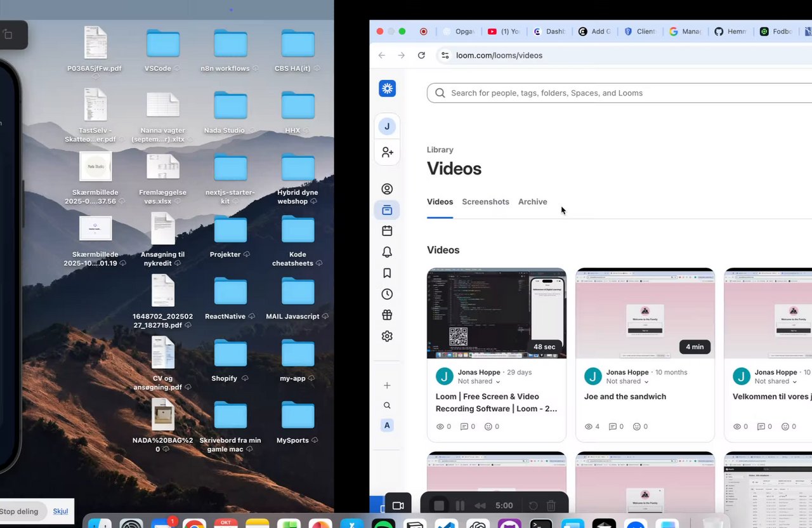
Task: Click the plus icon in Loom sidebar
Action: (387, 385)
